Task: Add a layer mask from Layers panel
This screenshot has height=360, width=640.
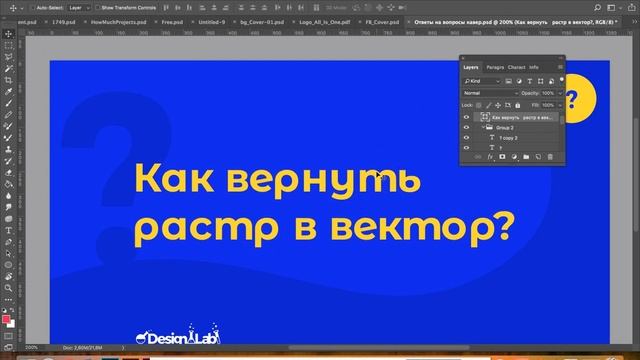Action: [502, 157]
